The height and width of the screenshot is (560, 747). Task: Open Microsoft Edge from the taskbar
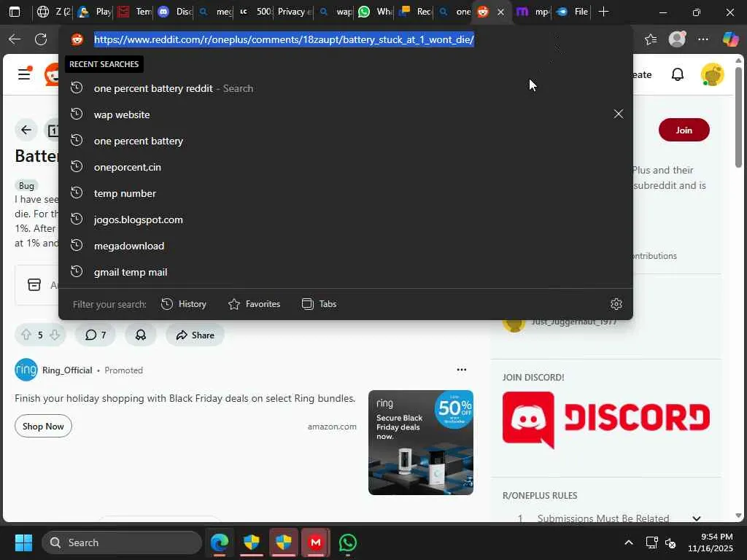(220, 542)
